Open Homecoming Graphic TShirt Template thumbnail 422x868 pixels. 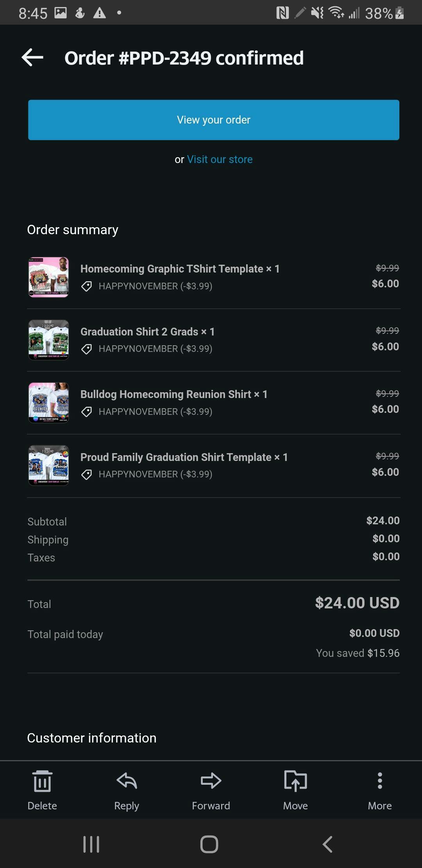tap(49, 277)
